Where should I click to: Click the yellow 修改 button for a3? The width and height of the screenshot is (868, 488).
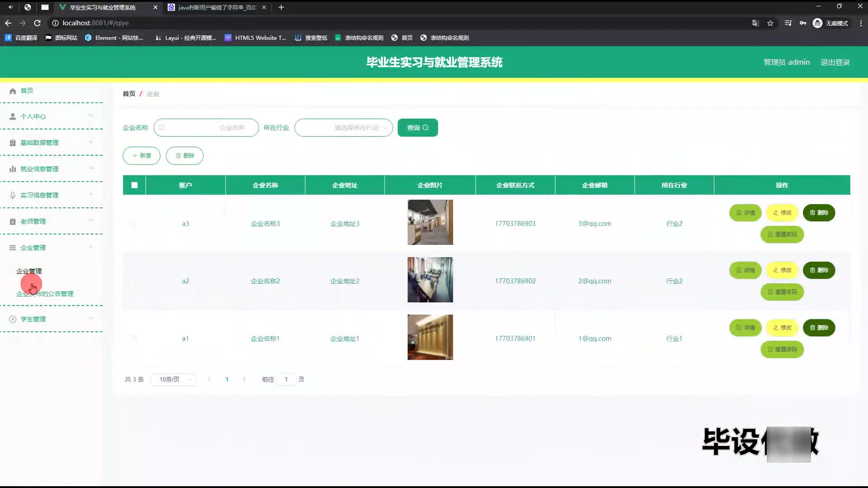tap(782, 213)
